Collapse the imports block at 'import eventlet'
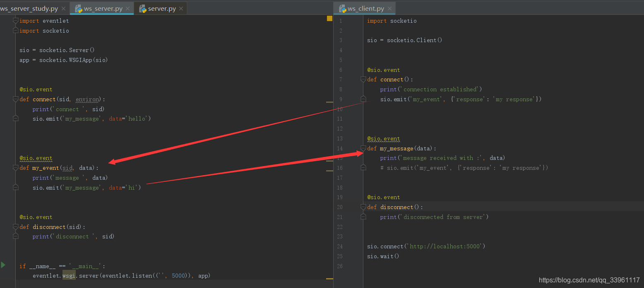Image resolution: width=644 pixels, height=288 pixels. point(16,21)
